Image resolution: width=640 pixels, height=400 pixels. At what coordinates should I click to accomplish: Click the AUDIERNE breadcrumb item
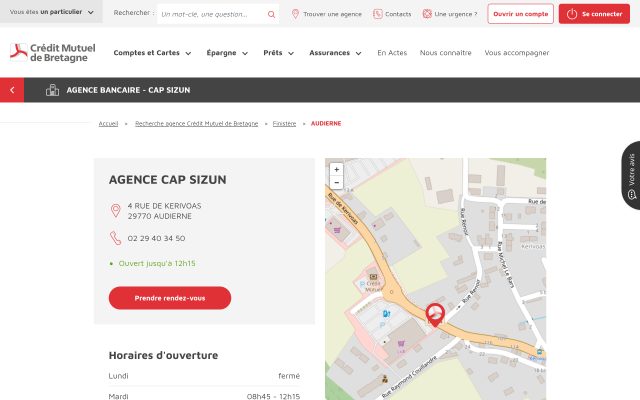(326, 123)
